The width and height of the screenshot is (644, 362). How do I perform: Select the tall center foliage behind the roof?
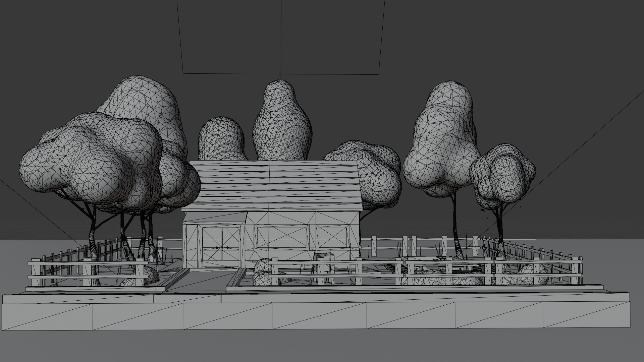coord(282,124)
